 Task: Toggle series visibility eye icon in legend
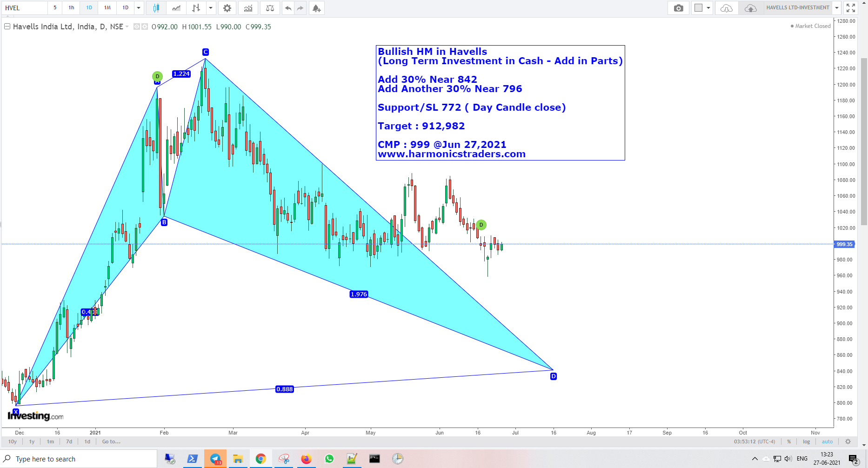click(x=137, y=27)
